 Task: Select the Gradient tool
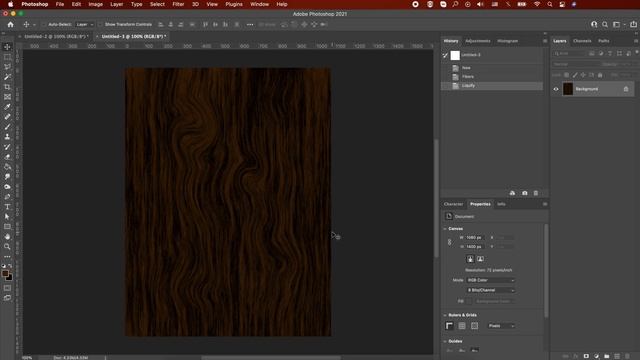tap(7, 167)
